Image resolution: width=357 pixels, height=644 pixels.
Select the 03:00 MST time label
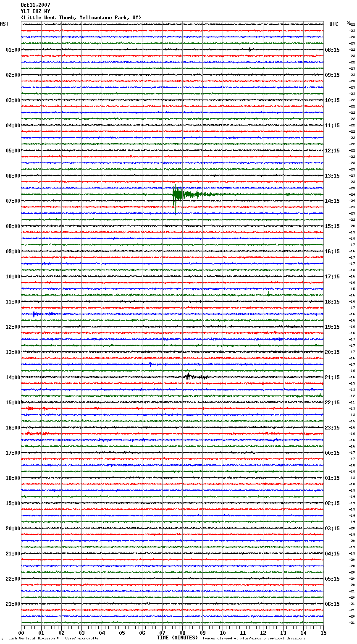pos(13,100)
